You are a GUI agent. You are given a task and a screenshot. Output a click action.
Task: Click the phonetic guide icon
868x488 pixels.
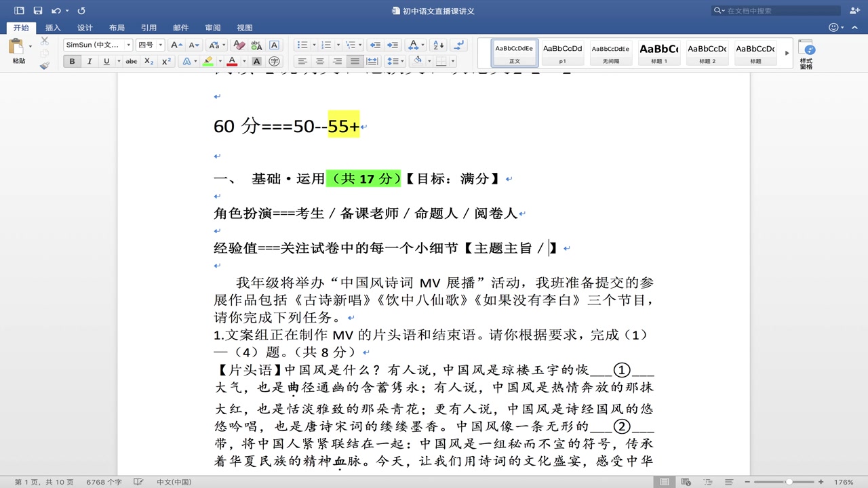256,45
